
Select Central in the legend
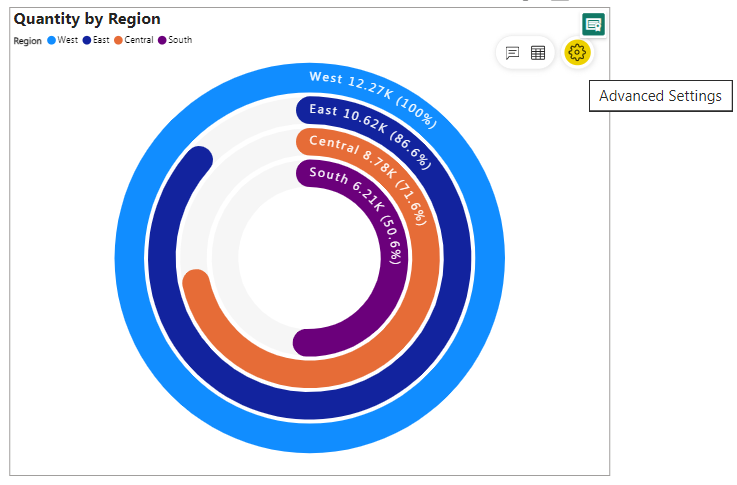tap(119, 40)
